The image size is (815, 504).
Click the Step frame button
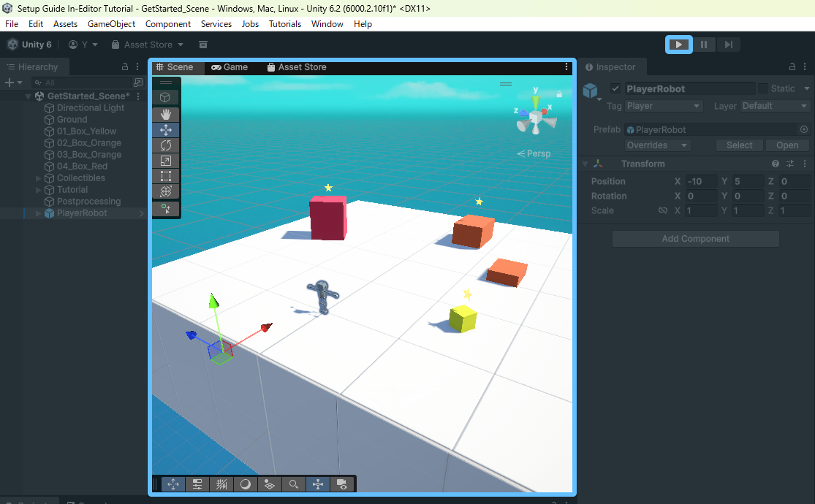coord(728,45)
